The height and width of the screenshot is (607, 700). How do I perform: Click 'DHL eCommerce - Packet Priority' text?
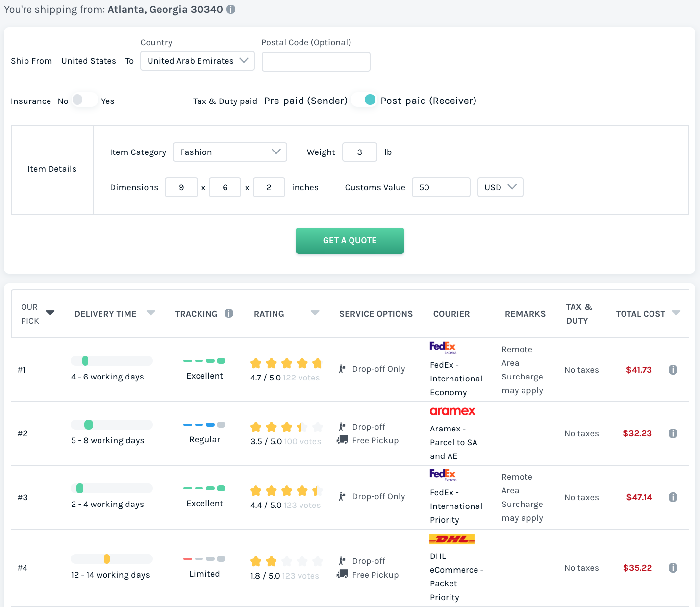(x=456, y=577)
